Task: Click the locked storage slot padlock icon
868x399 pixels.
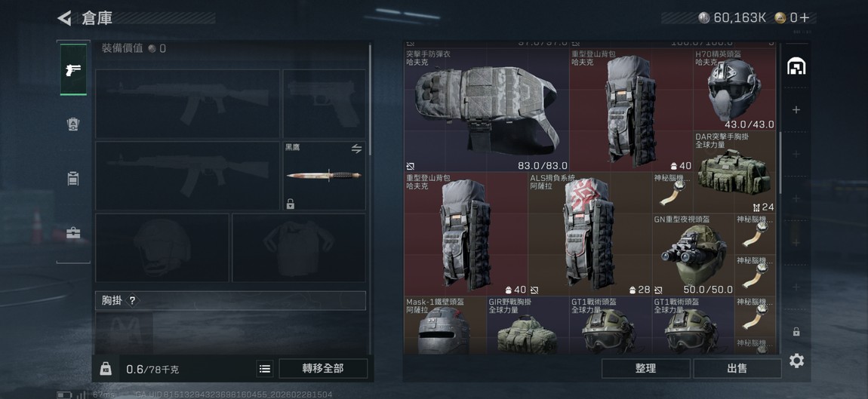Action: click(x=796, y=332)
